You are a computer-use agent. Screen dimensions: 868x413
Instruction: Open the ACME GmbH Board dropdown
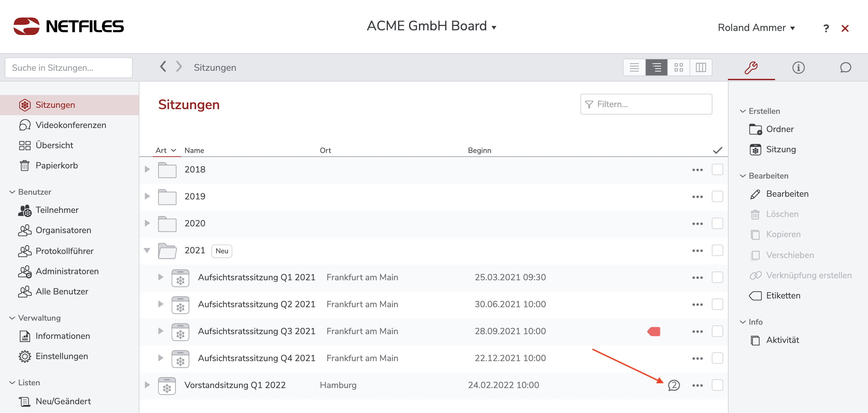point(431,26)
